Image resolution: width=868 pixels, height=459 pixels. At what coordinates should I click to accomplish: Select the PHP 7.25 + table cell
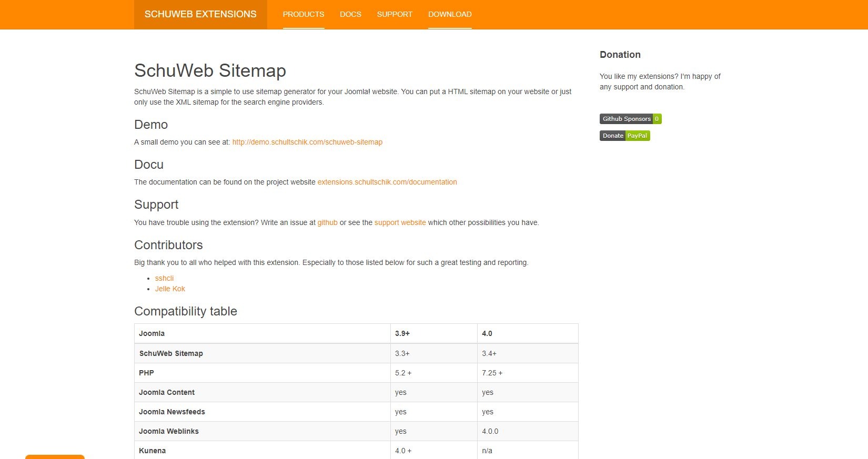(492, 373)
